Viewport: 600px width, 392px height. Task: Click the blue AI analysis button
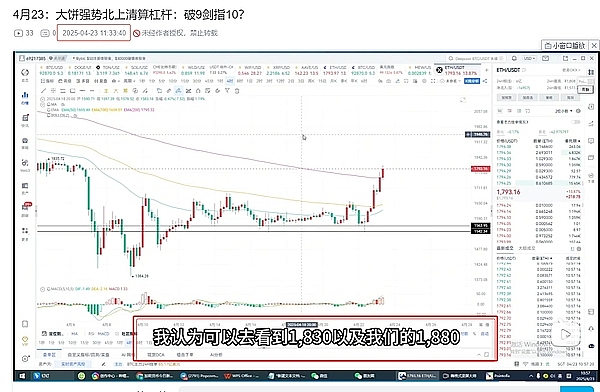(x=472, y=81)
